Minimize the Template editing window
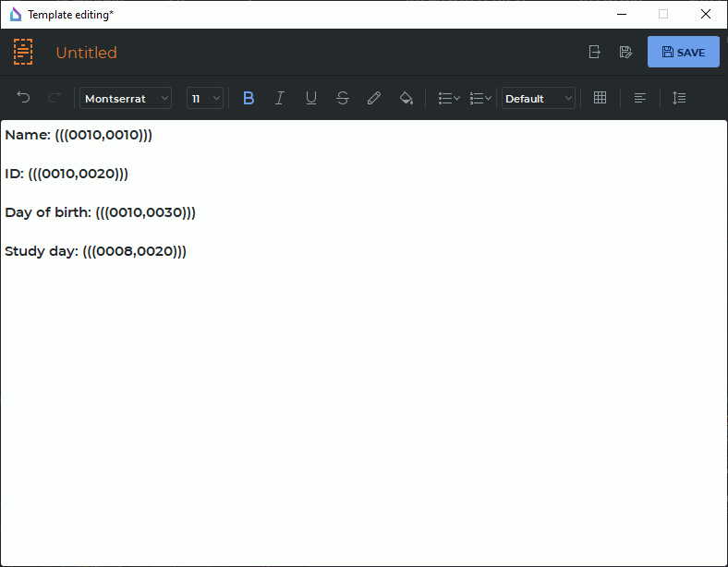This screenshot has height=567, width=728. [x=622, y=15]
